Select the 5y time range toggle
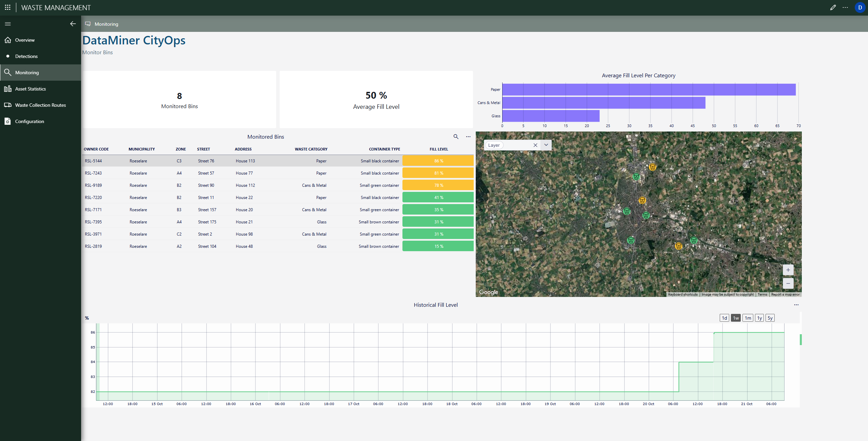Viewport: 868px width, 441px height. point(770,318)
